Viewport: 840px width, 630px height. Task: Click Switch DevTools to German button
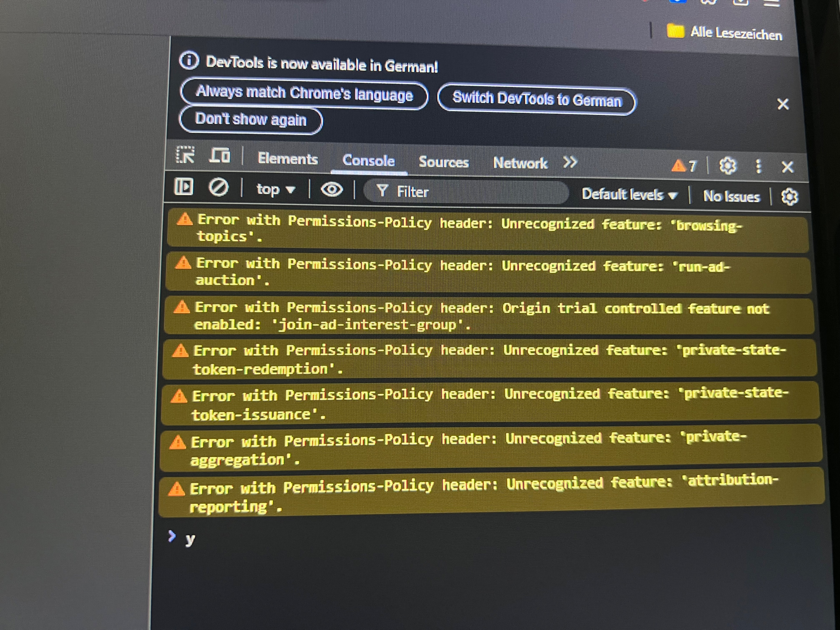click(537, 100)
